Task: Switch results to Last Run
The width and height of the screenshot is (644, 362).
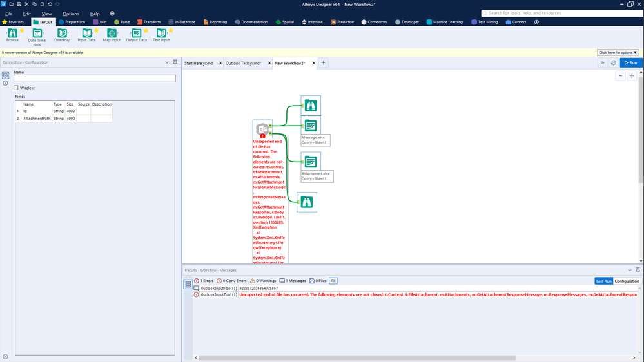Action: (x=604, y=281)
